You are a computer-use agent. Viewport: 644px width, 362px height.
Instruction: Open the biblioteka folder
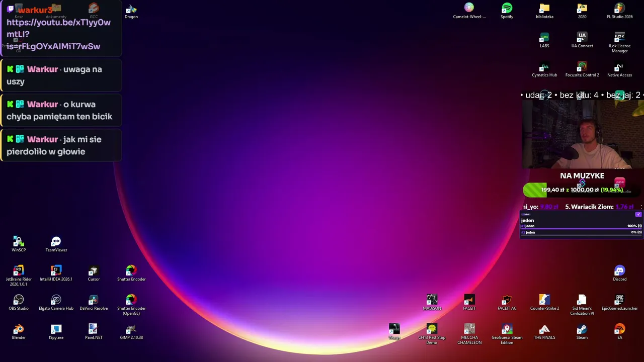(x=544, y=11)
